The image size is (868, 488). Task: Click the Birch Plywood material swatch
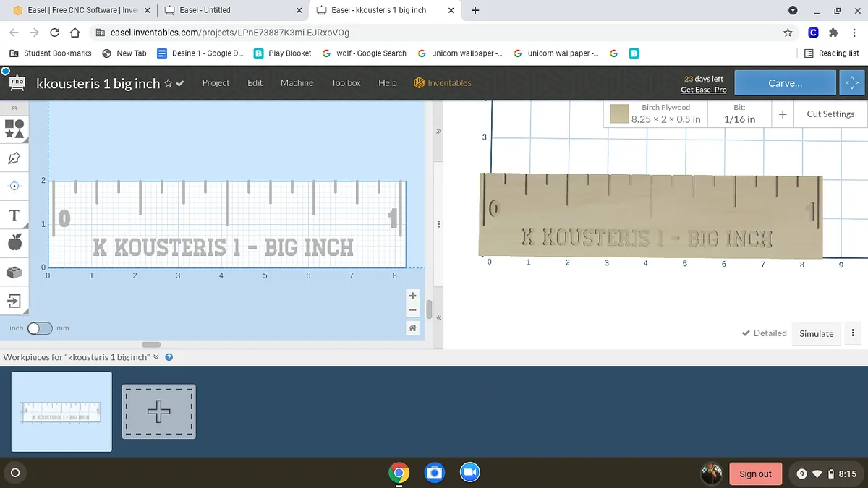tap(618, 114)
